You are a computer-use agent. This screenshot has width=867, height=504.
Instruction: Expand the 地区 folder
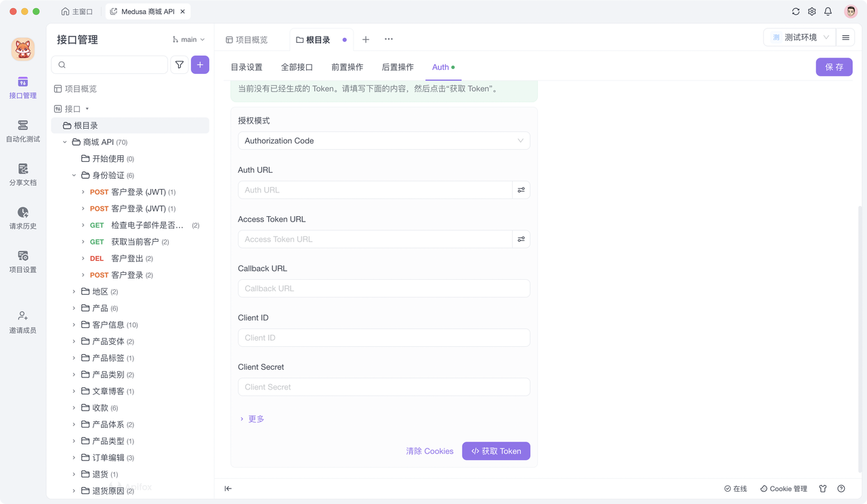click(x=75, y=292)
